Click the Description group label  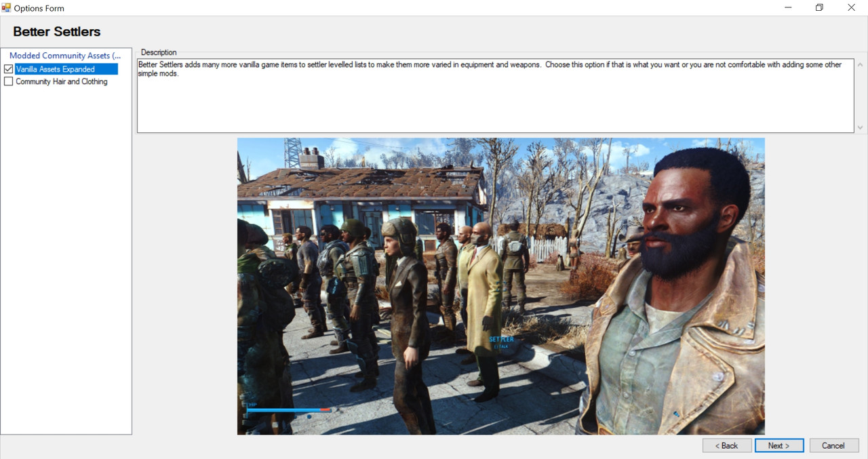[x=159, y=52]
